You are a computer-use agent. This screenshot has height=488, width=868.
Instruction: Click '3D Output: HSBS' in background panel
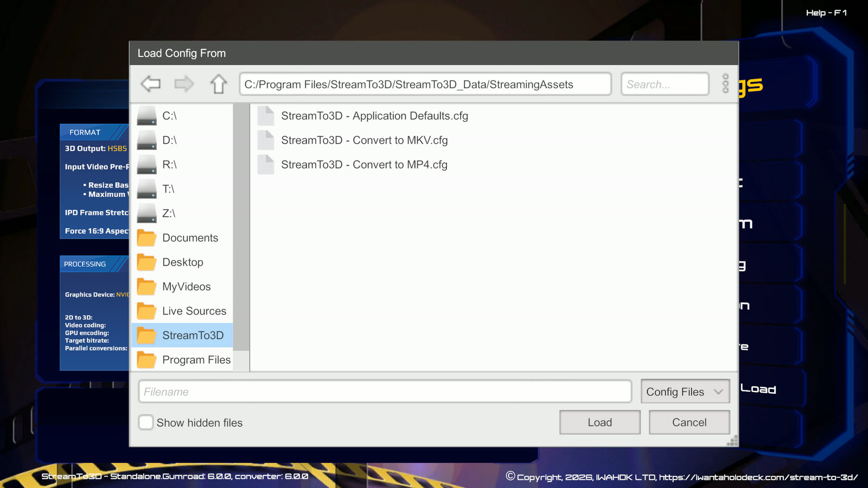(96, 148)
